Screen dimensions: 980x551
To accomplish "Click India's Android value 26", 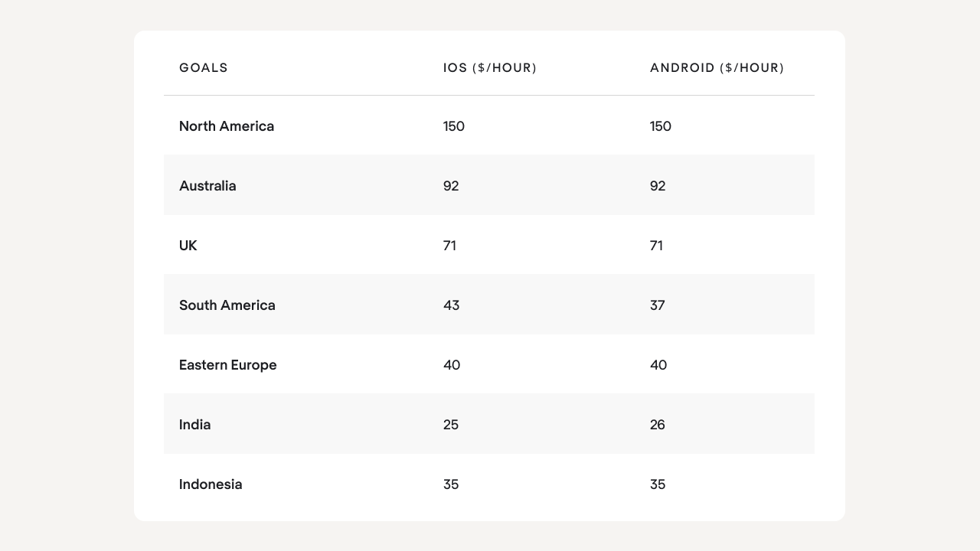I will click(x=658, y=425).
